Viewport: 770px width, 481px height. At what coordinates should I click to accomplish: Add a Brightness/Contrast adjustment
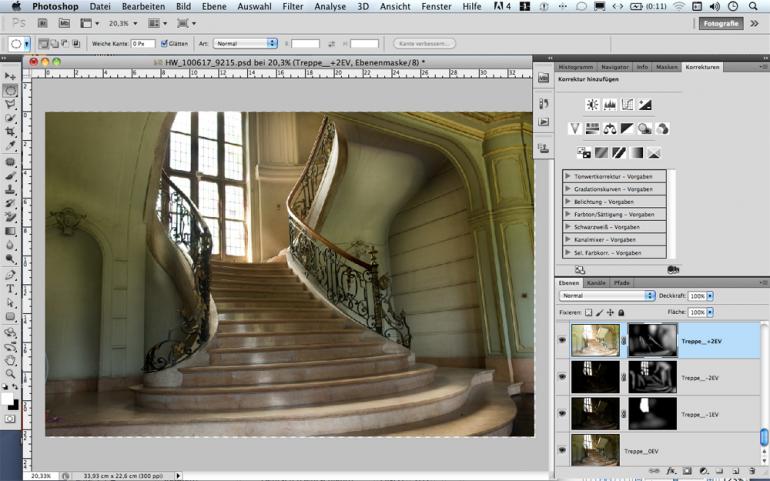(592, 105)
